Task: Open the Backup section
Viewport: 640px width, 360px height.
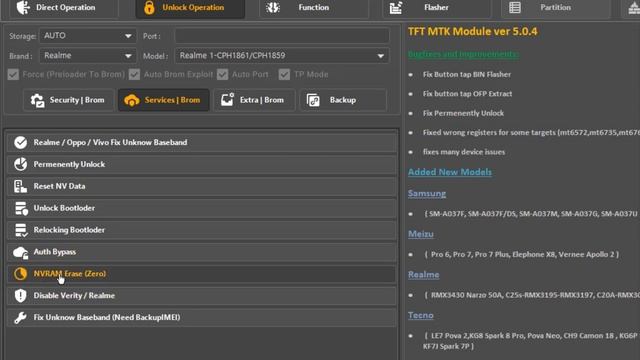Action: pos(343,100)
